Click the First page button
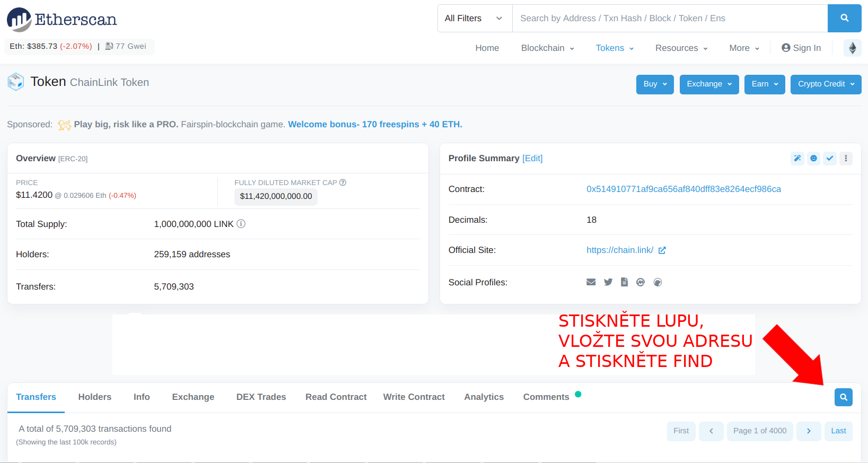 tap(681, 431)
